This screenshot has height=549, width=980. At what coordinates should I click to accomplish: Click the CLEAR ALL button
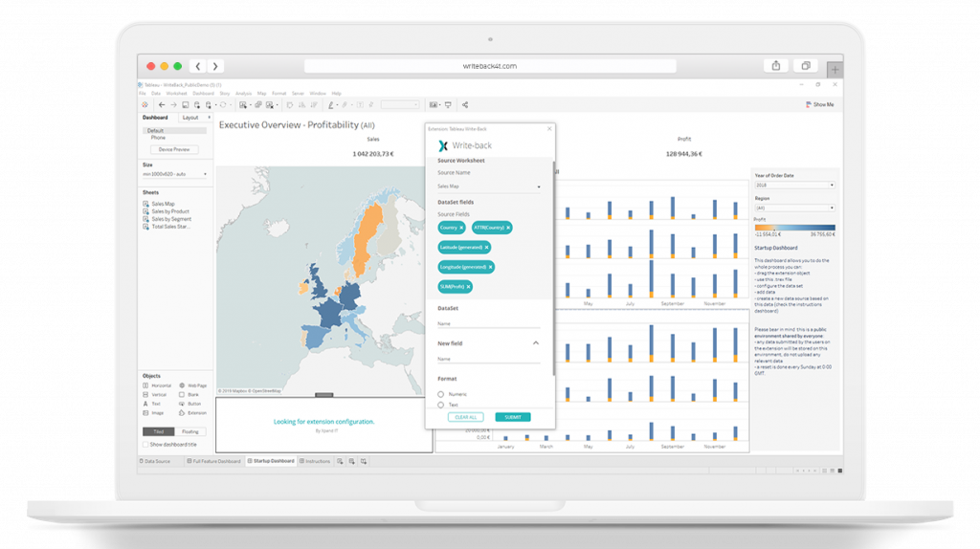(467, 417)
